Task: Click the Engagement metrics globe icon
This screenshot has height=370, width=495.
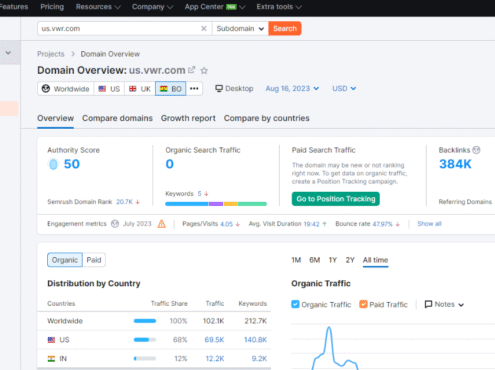Action: tap(115, 224)
